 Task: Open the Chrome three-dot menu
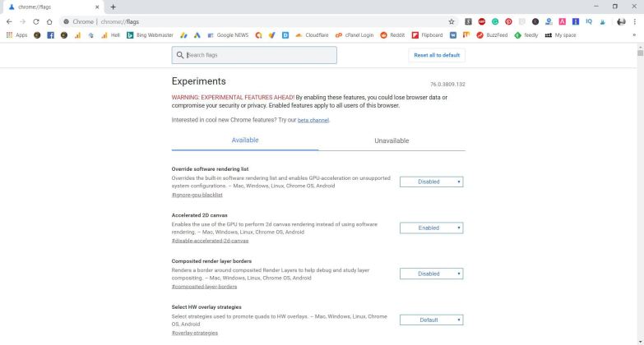coord(635,21)
